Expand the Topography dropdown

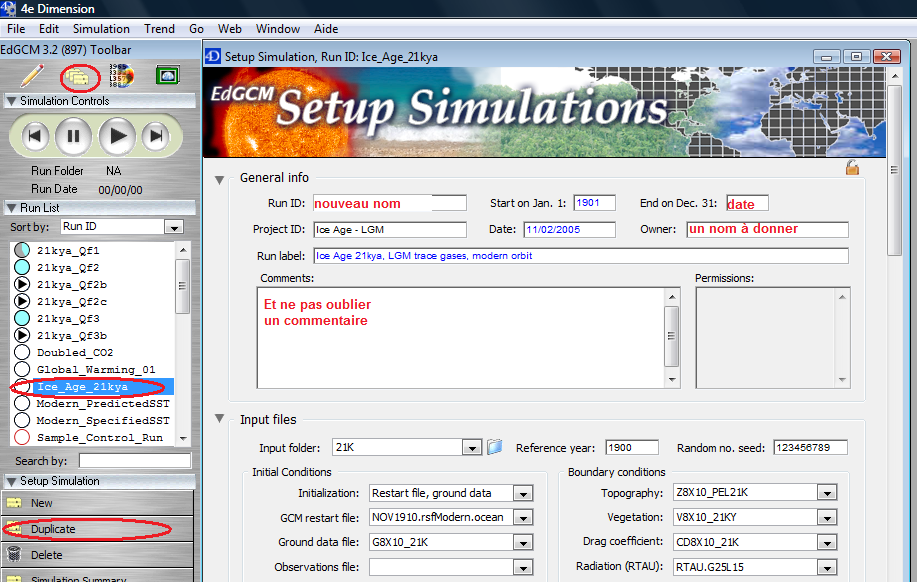point(826,493)
